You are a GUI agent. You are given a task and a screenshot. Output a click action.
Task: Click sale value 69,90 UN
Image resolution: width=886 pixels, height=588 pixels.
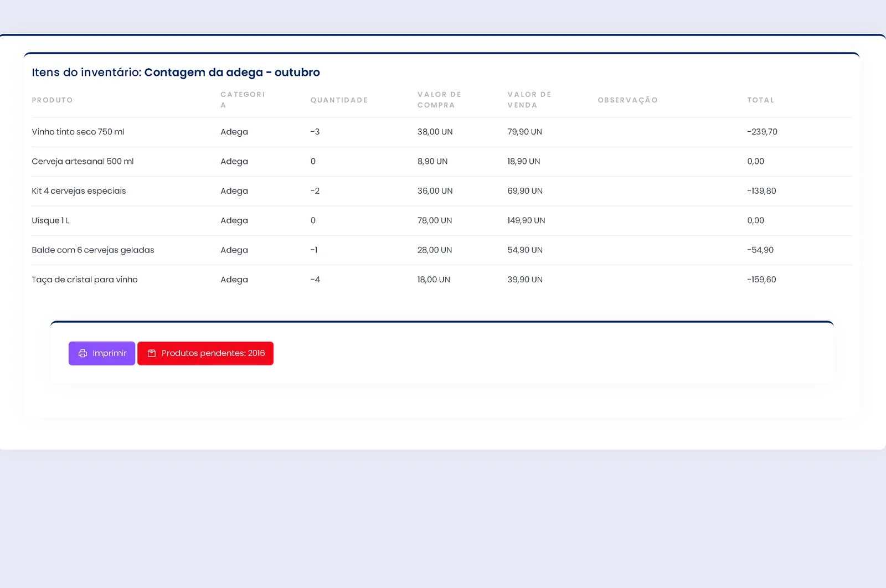coord(525,191)
